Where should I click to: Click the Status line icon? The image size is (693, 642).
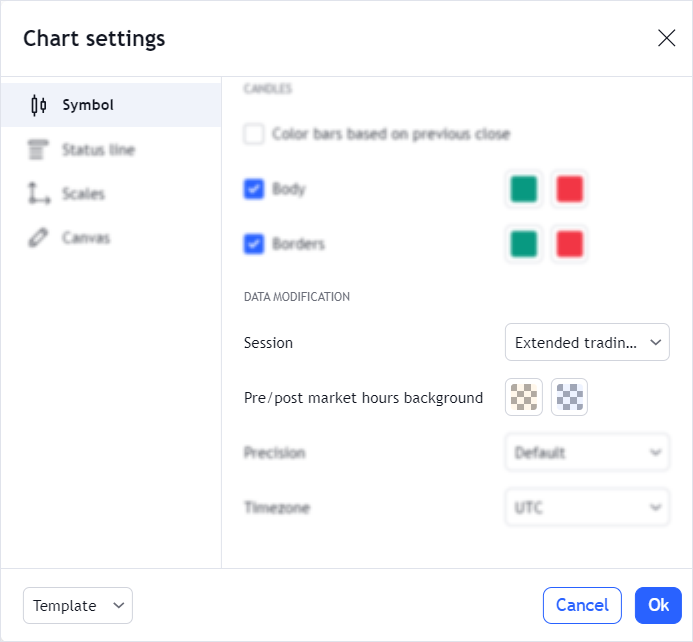coord(39,150)
